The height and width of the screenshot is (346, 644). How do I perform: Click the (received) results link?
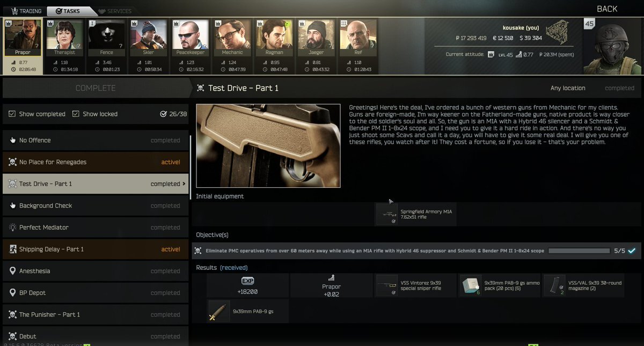click(x=234, y=267)
